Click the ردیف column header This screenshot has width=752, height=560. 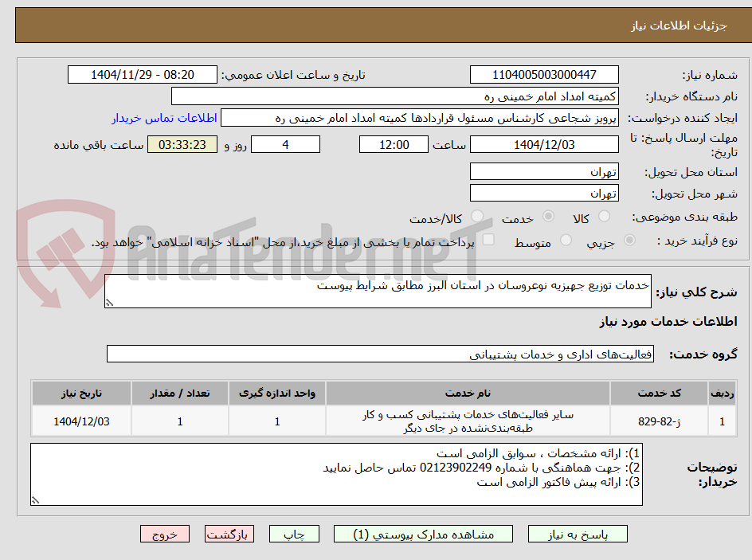click(x=722, y=394)
